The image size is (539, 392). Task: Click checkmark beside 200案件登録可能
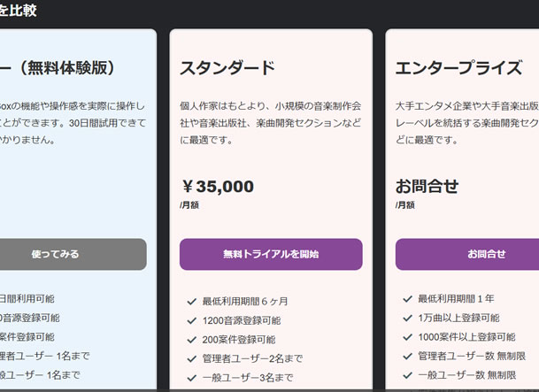click(x=191, y=339)
